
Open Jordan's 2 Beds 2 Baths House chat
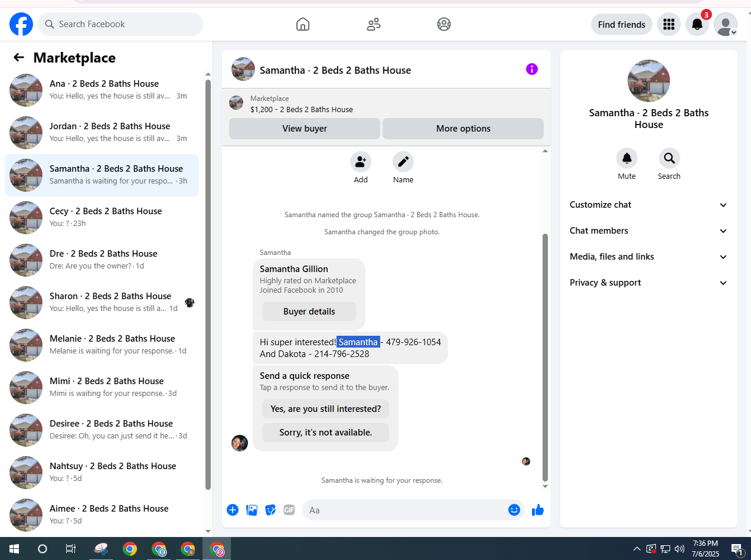coord(102,133)
